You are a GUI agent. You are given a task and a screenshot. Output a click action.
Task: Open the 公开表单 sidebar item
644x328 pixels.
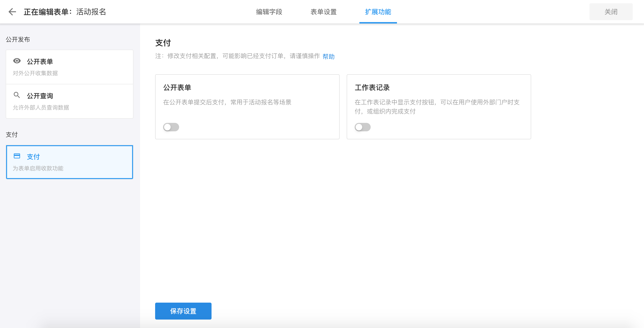click(70, 67)
